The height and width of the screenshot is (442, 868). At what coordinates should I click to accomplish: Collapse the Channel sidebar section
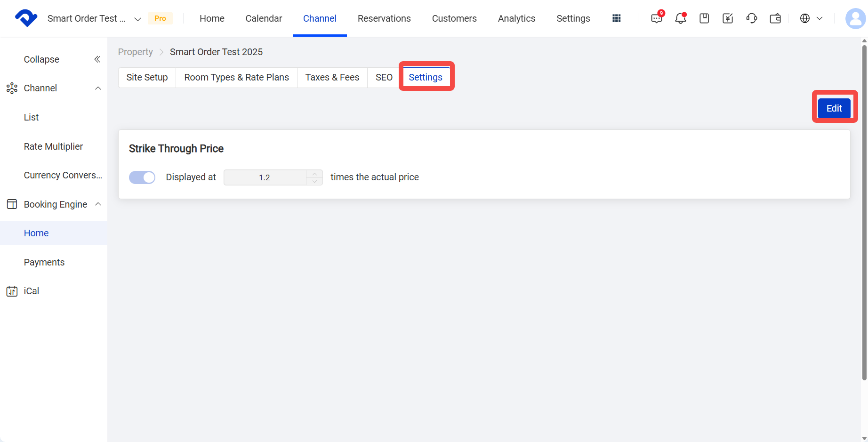click(98, 88)
